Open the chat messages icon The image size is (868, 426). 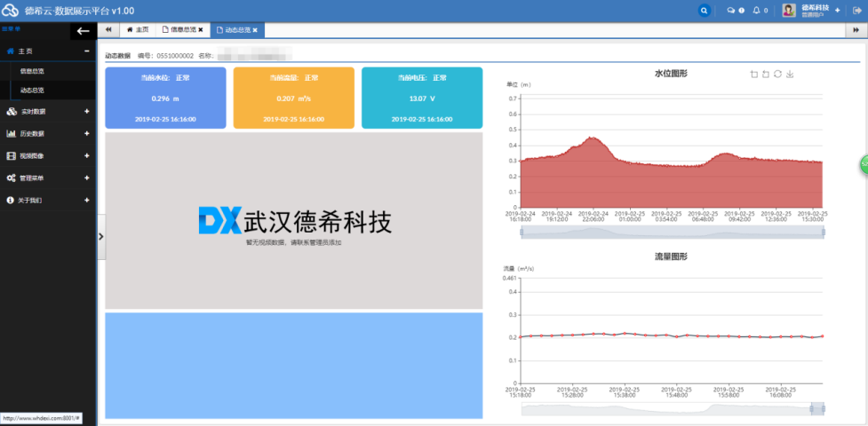coord(733,11)
